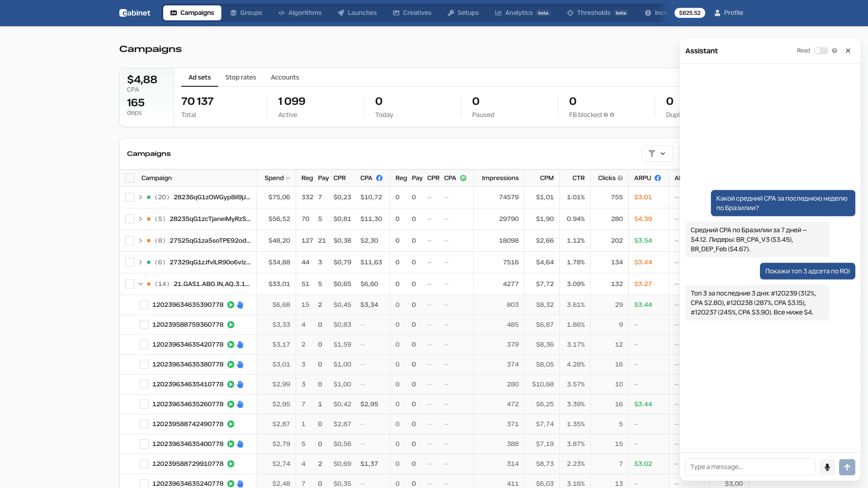Click the $825.52 balance button
868x488 pixels.
point(689,13)
